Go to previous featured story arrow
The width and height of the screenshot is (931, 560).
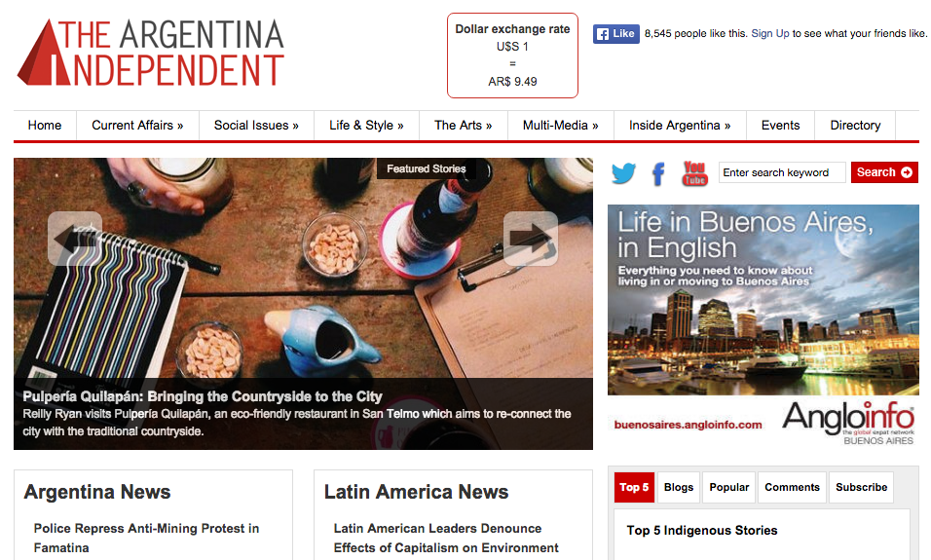coord(75,239)
